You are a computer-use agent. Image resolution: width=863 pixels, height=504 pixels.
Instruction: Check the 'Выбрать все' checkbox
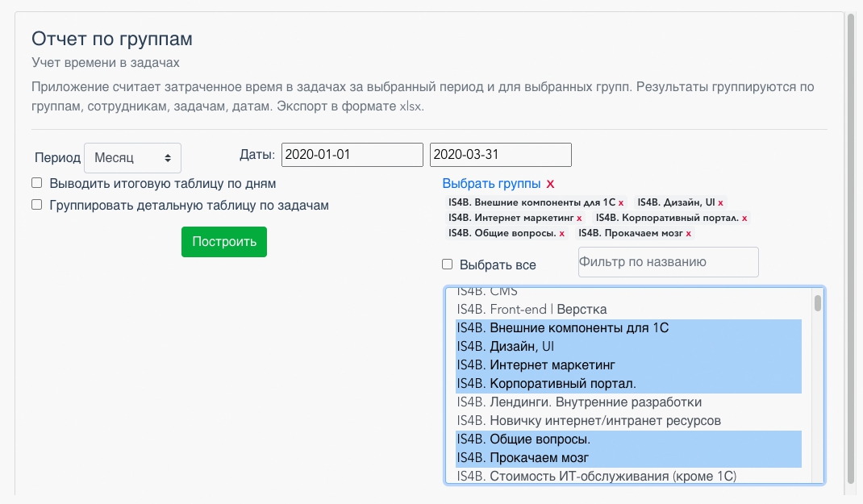(448, 264)
